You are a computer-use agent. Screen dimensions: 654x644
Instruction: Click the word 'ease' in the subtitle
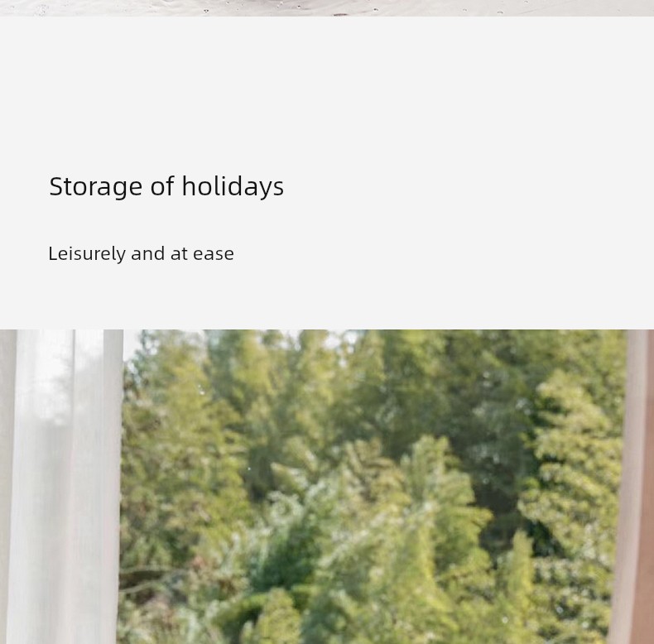tap(213, 254)
